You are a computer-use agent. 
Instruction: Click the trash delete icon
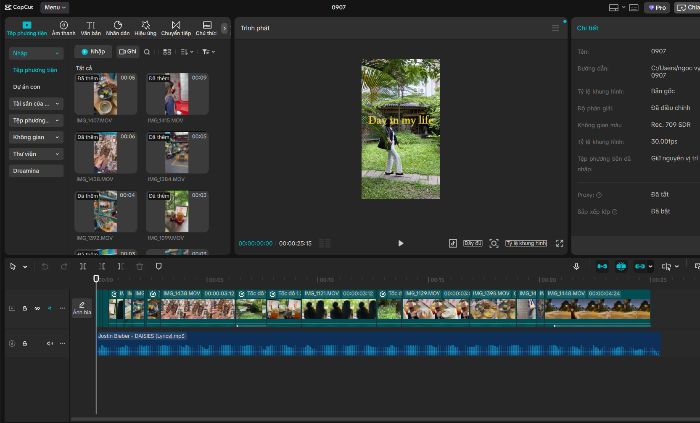pyautogui.click(x=140, y=266)
